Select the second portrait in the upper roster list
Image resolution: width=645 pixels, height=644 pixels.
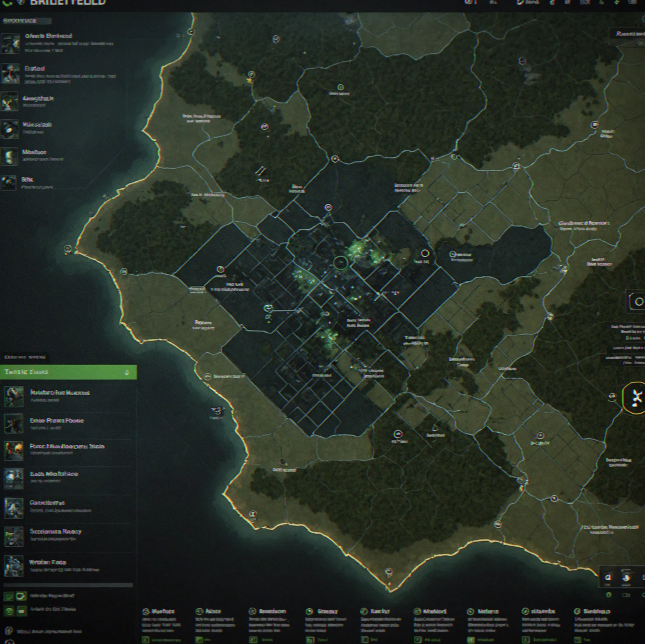[10, 73]
